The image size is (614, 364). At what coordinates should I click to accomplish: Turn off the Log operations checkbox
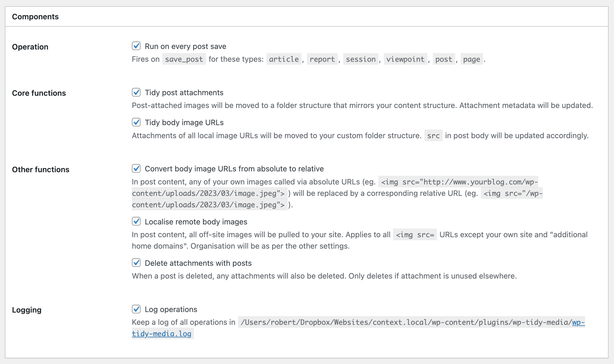coord(136,309)
